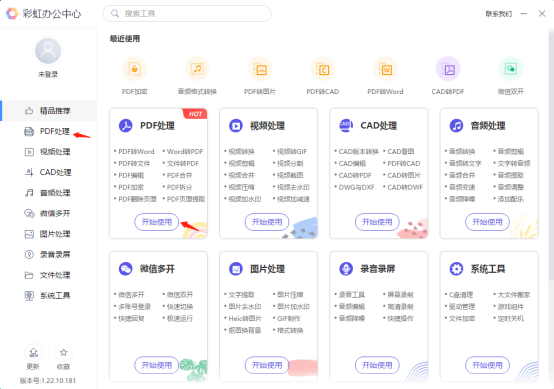Open the Word转PDF item in PDF处理
This screenshot has width=554, height=389.
185,152
